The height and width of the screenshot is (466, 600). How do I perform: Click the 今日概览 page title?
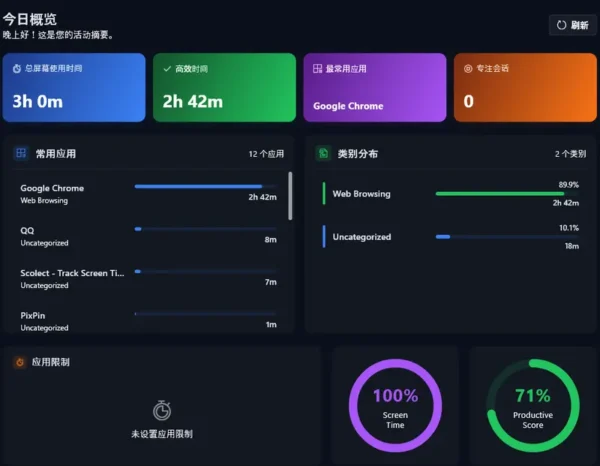pos(30,19)
